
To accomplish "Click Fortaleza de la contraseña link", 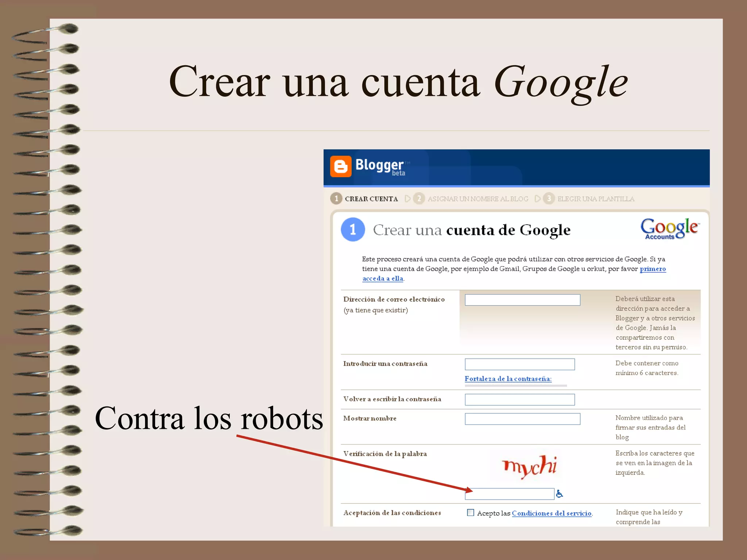I will (x=508, y=379).
